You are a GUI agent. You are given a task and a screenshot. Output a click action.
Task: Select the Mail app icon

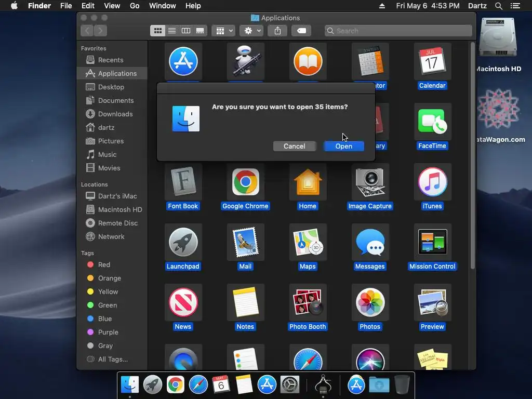(x=246, y=242)
